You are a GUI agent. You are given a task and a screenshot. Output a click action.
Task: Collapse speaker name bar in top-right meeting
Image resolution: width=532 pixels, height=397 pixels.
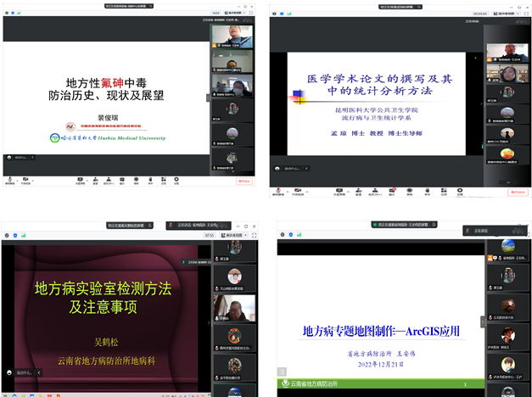[306, 168]
